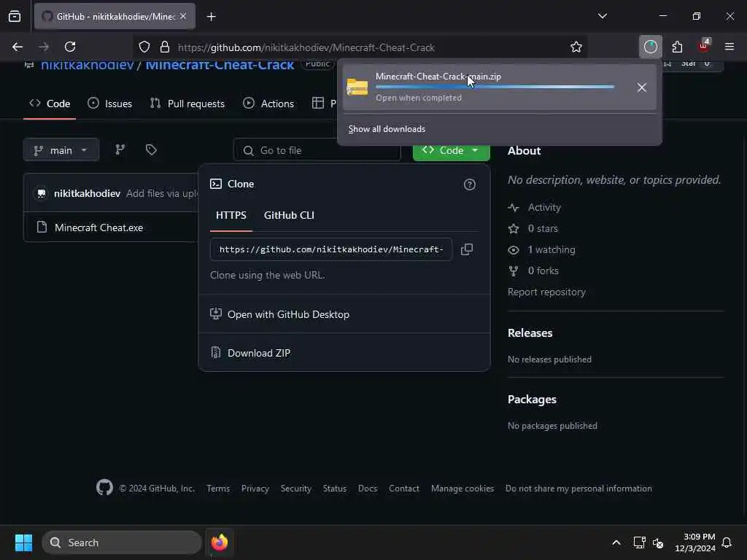Screen dimensions: 747x560
Task: Cancel the Minecraft-Cheat-Crack-main.zip download
Action: (642, 87)
